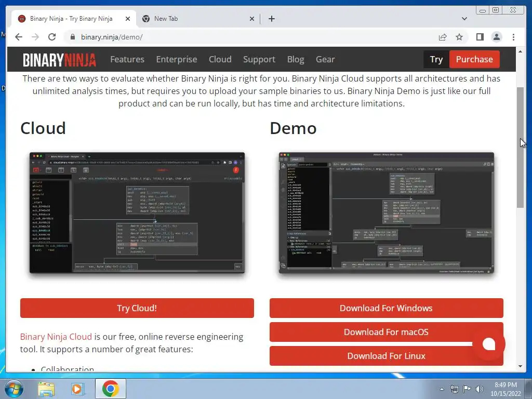Image resolution: width=532 pixels, height=399 pixels.
Task: Show hidden tray icons arrow
Action: point(442,389)
